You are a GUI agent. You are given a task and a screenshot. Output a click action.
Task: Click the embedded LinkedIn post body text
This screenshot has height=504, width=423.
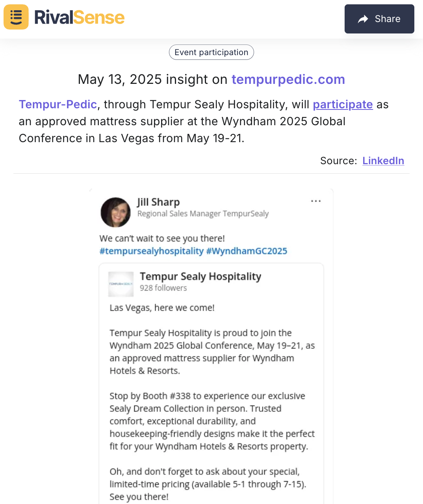pos(212,402)
